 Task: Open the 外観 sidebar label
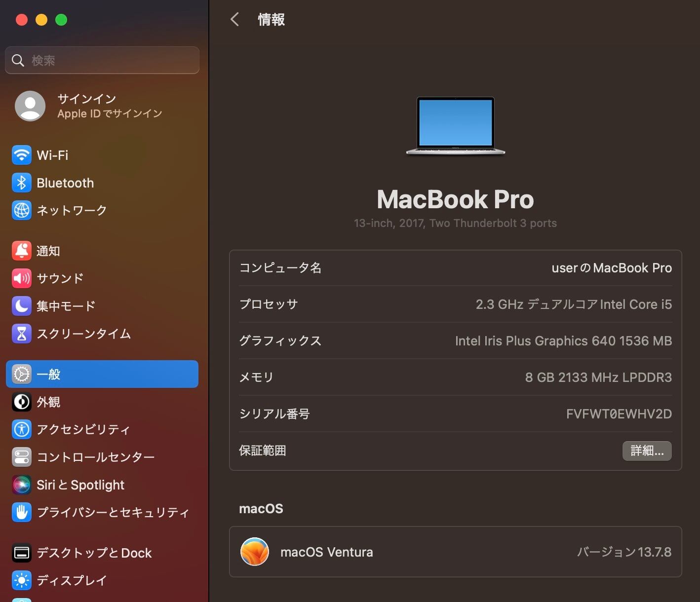point(48,402)
